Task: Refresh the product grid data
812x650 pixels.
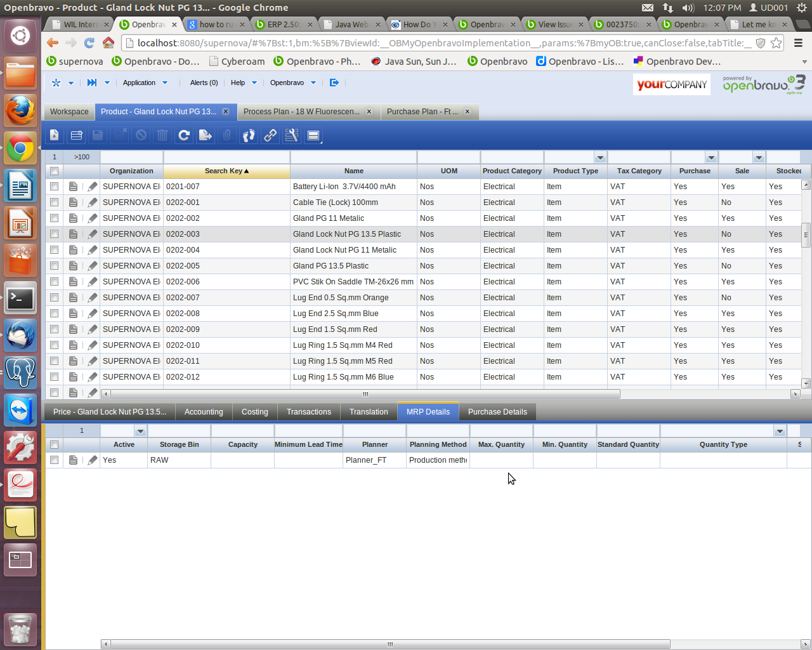Action: point(184,135)
